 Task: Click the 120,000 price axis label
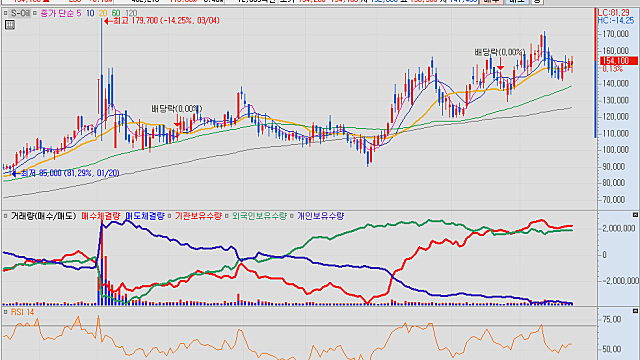pos(616,117)
